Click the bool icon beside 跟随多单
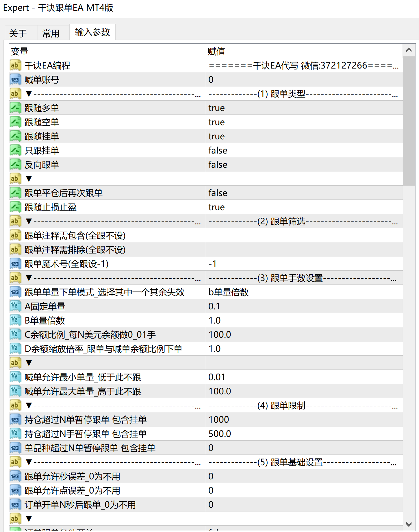The width and height of the screenshot is (419, 532). click(x=15, y=108)
